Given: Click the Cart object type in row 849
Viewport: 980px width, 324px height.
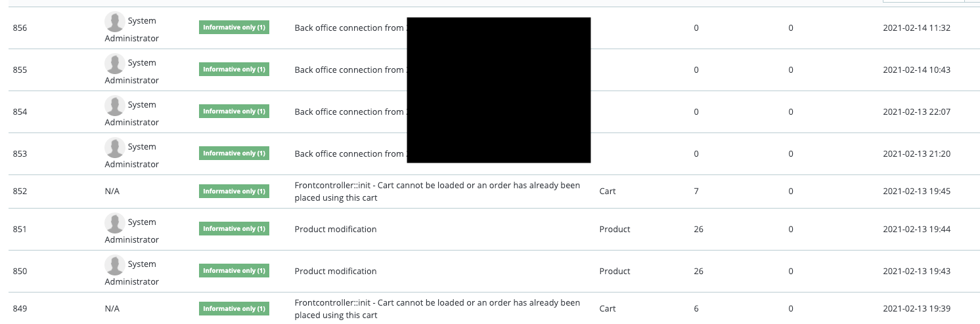Looking at the screenshot, I should click(608, 308).
